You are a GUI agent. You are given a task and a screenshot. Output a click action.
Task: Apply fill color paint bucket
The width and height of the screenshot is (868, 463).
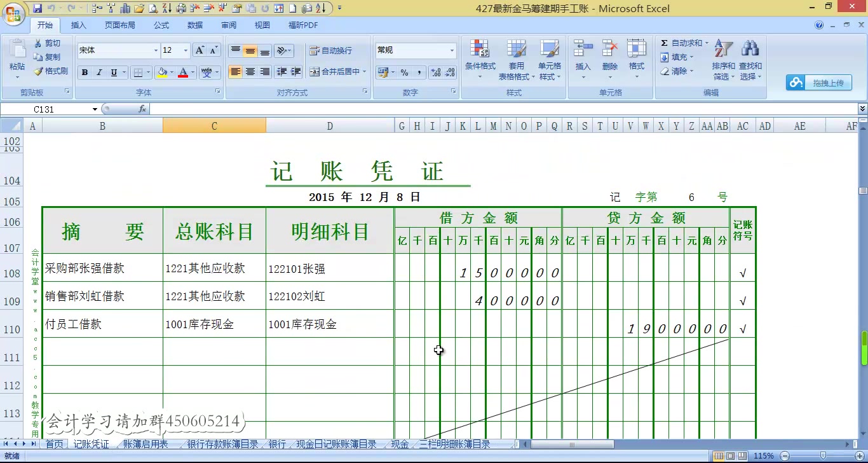click(162, 73)
